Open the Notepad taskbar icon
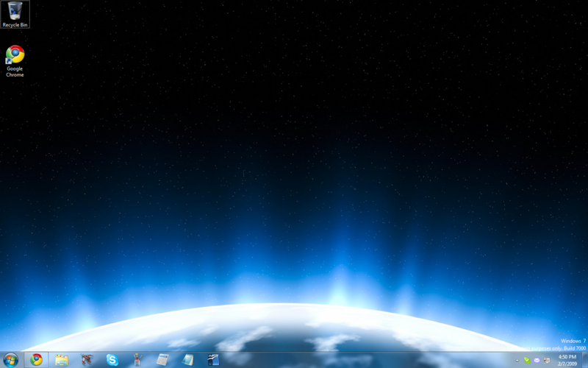588x368 pixels. coord(188,360)
